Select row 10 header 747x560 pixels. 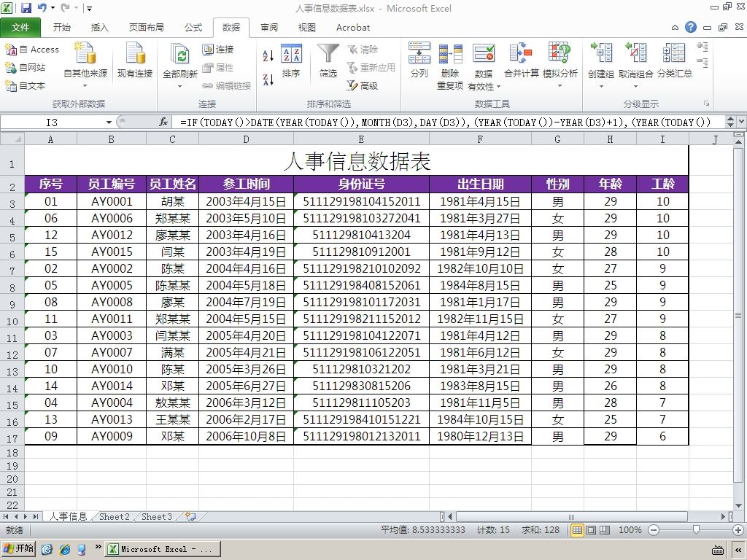12,321
